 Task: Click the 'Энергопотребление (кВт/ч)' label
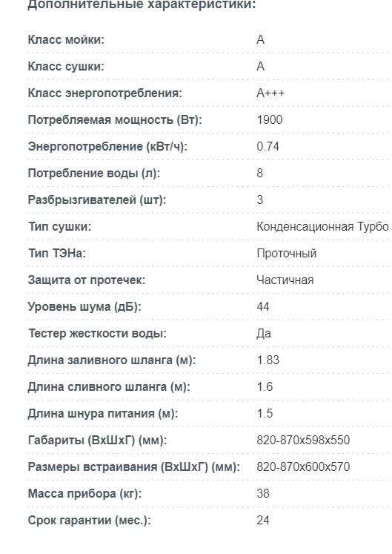click(x=107, y=146)
